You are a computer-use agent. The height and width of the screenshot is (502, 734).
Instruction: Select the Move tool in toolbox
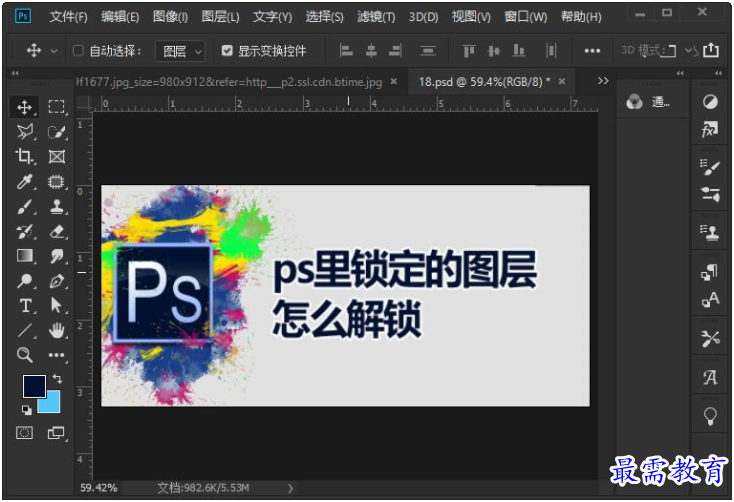click(24, 107)
